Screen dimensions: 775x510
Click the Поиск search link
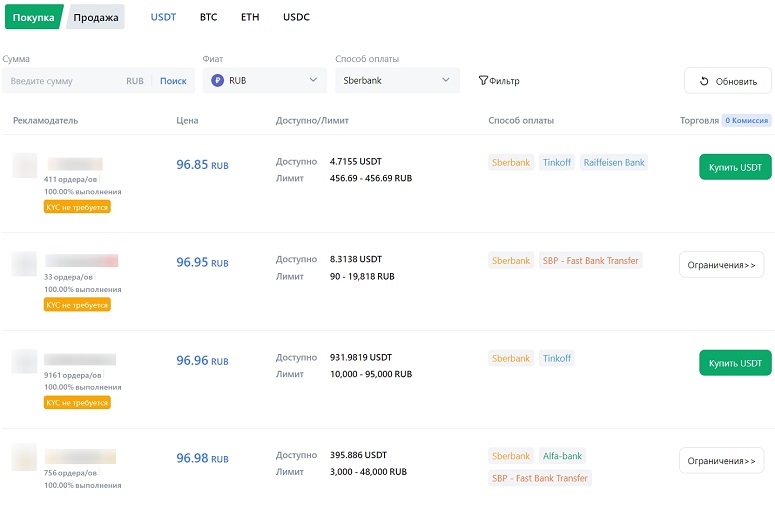[173, 81]
